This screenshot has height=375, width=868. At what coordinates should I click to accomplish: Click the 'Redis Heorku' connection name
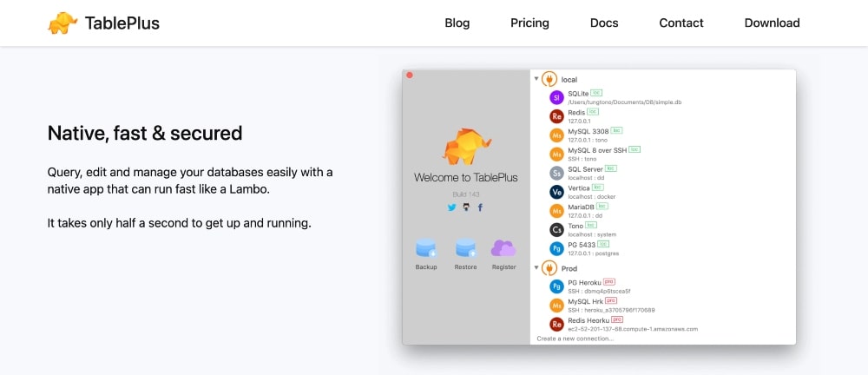589,320
